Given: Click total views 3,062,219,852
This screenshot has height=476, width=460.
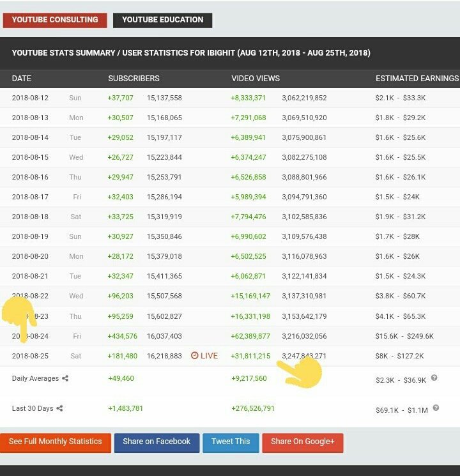Looking at the screenshot, I should click(304, 98).
